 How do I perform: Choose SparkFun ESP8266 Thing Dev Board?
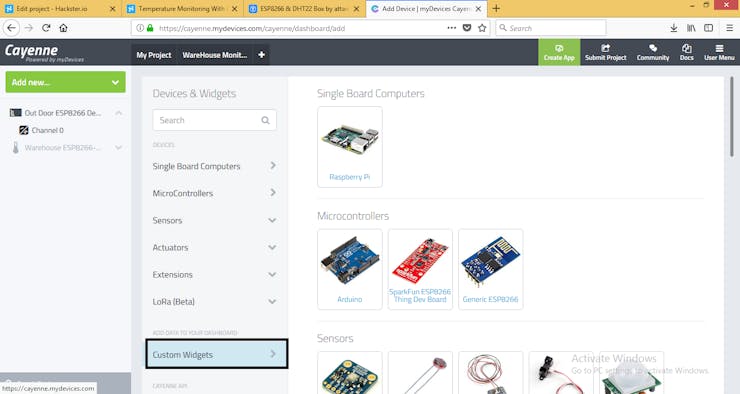pos(420,269)
